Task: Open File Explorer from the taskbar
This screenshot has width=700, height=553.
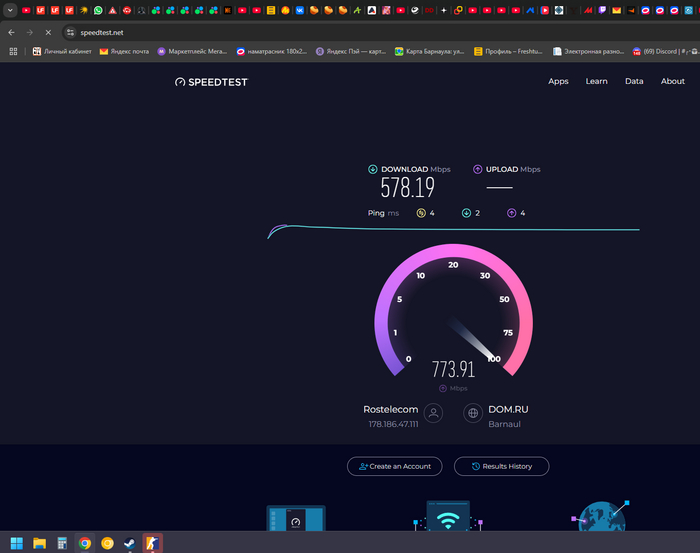Action: click(x=40, y=543)
